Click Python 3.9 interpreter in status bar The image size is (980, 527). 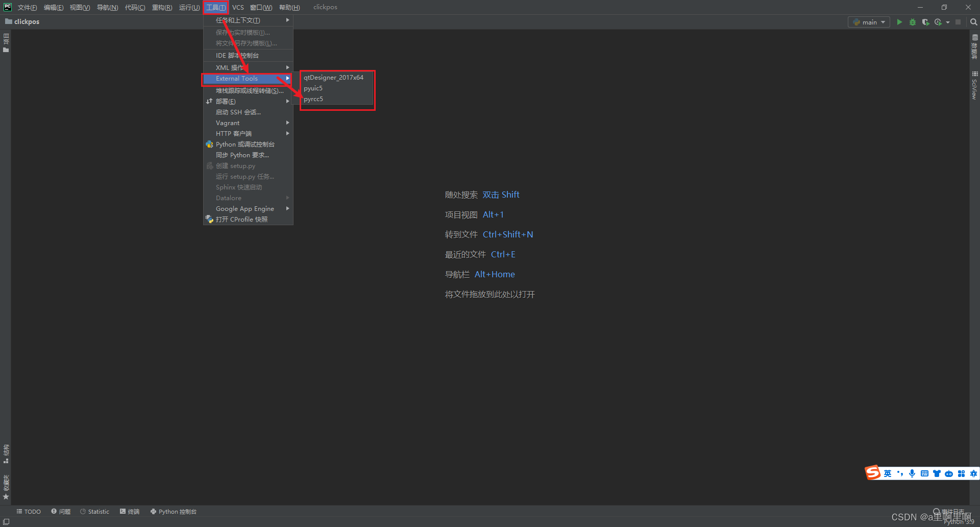click(x=959, y=522)
